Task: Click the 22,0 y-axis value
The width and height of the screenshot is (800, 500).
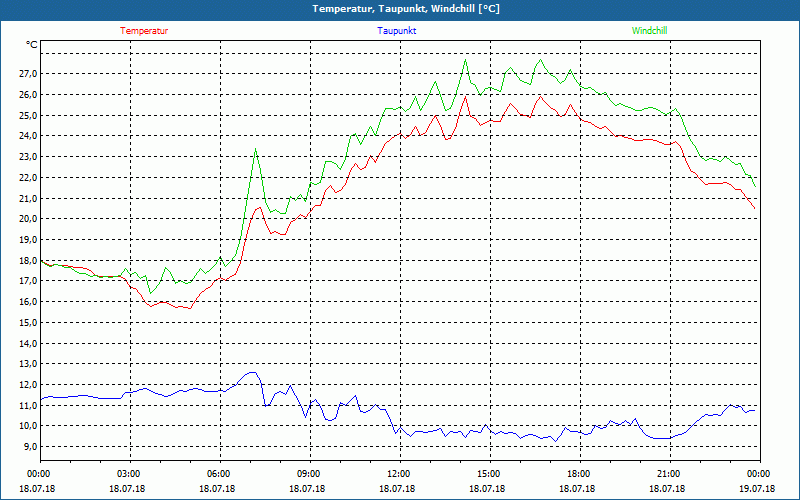Action: click(29, 178)
